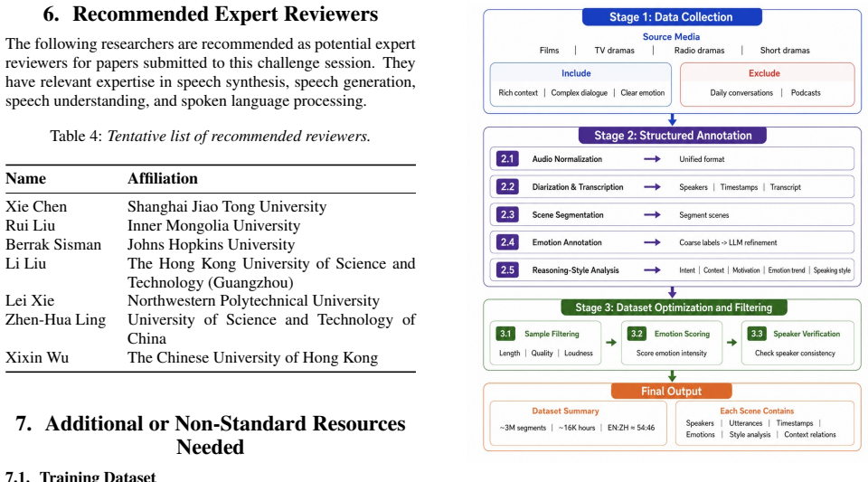Click the "Affiliation" column header
Screen dimensions: 868x482
point(162,179)
